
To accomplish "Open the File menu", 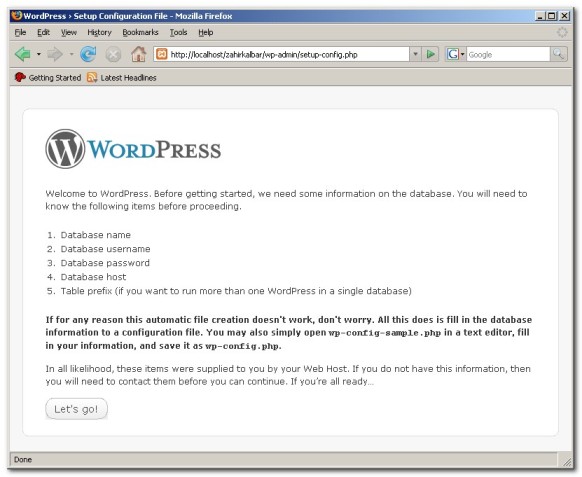I will pyautogui.click(x=20, y=32).
